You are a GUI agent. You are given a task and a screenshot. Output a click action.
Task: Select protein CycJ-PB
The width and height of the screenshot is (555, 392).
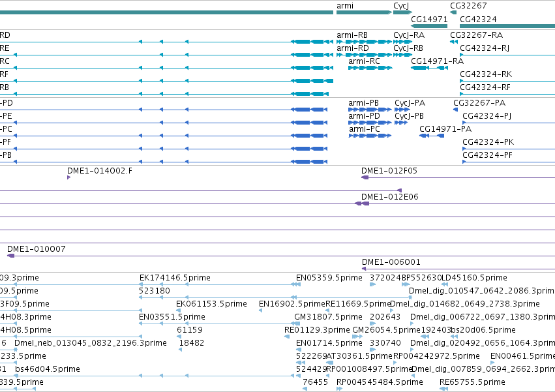click(x=409, y=116)
